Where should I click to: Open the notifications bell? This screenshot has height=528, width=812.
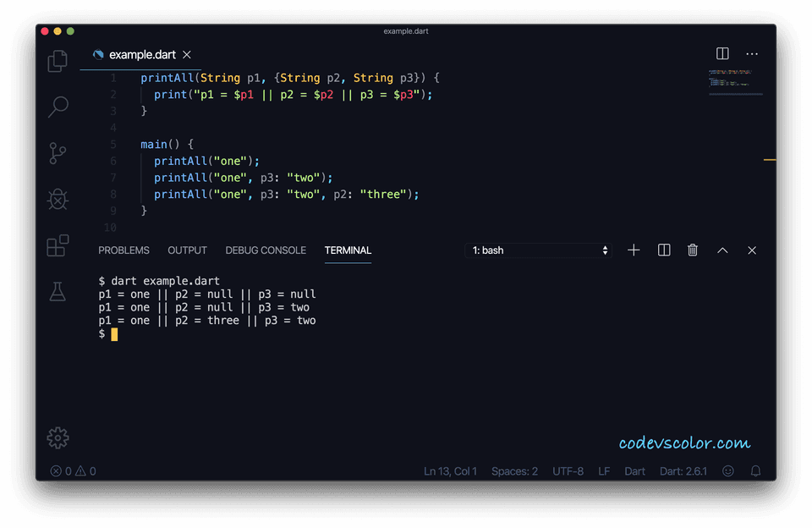755,471
